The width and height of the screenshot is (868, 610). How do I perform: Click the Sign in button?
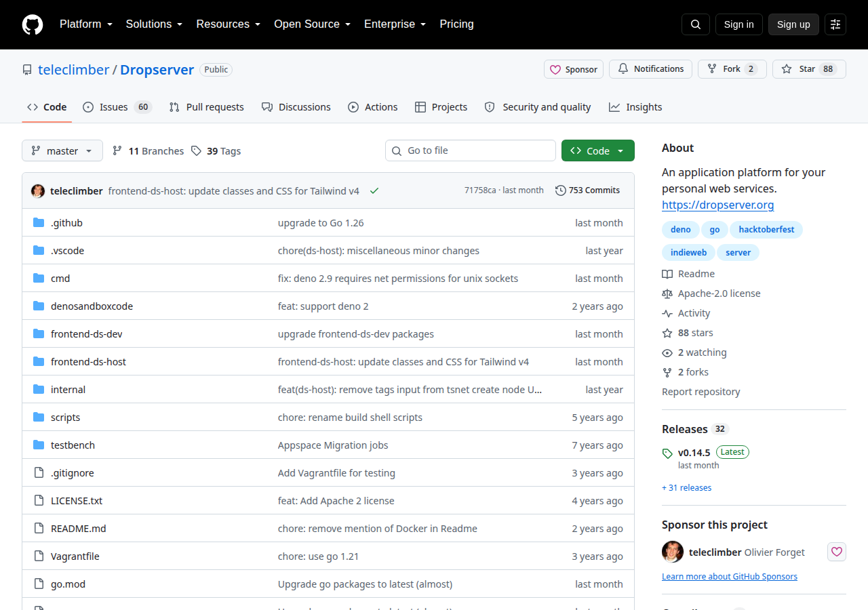(x=739, y=24)
